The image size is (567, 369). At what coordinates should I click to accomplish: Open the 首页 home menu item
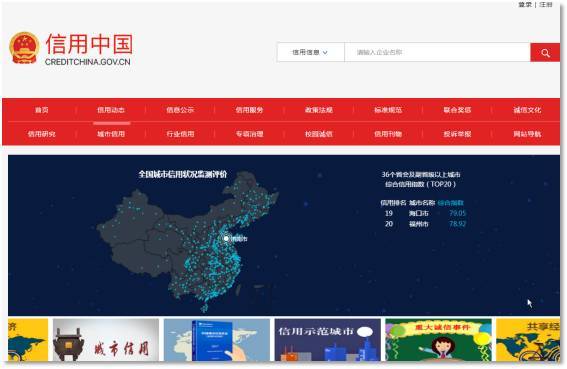(x=42, y=110)
